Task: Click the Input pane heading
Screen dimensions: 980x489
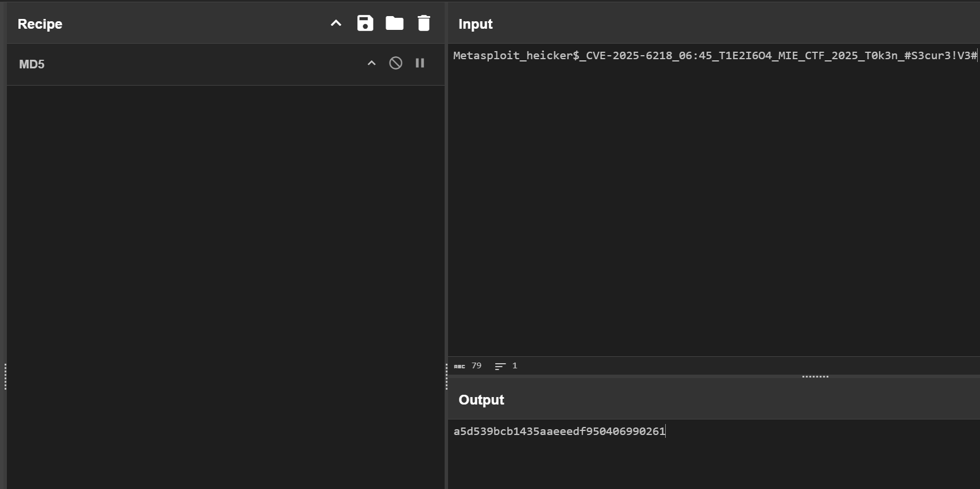Action: [x=476, y=24]
